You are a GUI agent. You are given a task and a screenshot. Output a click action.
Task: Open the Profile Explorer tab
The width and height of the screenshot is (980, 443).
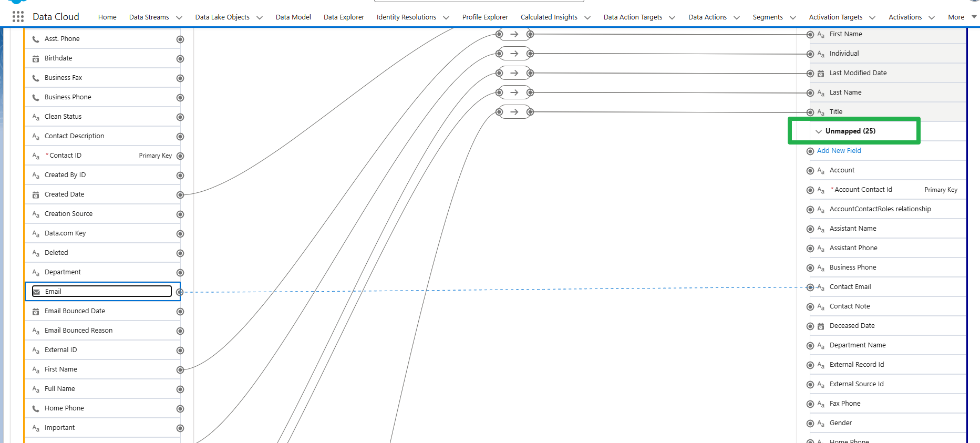click(x=485, y=17)
